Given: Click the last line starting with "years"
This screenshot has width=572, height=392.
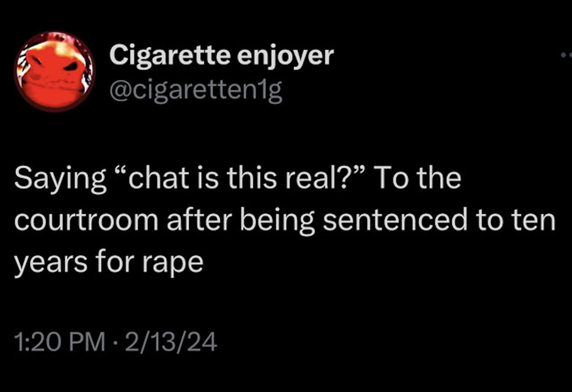Looking at the screenshot, I should 109,262.
